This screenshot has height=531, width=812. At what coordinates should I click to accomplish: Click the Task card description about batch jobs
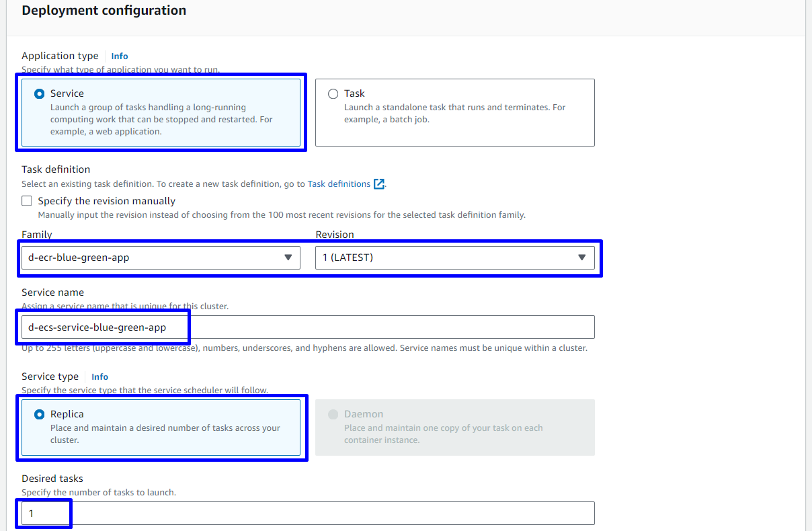(x=454, y=114)
